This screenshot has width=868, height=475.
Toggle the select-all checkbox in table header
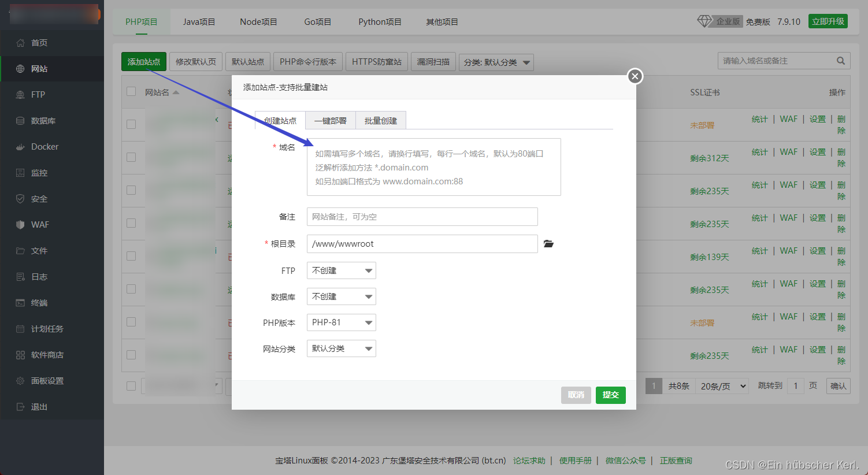point(131,91)
